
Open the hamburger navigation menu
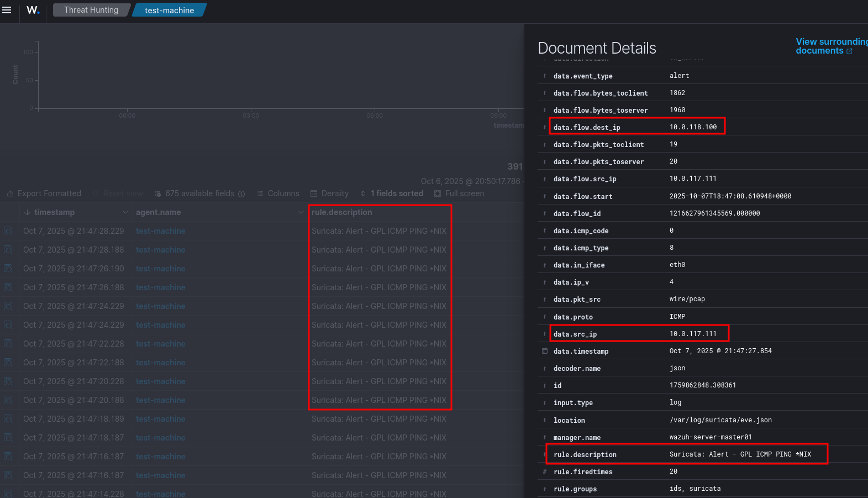tap(7, 10)
